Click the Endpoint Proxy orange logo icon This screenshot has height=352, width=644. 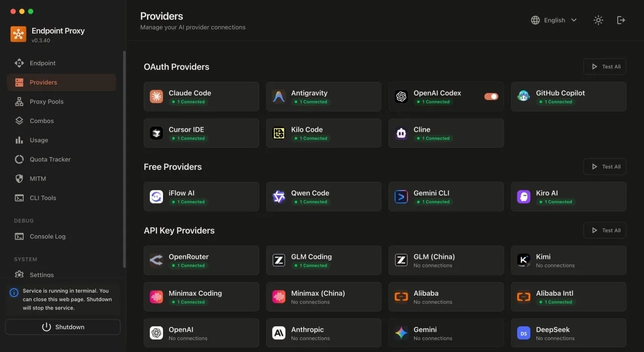(18, 34)
